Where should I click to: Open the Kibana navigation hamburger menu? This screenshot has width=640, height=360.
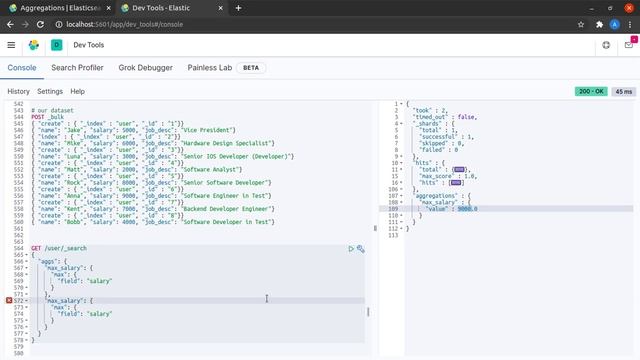(x=11, y=45)
